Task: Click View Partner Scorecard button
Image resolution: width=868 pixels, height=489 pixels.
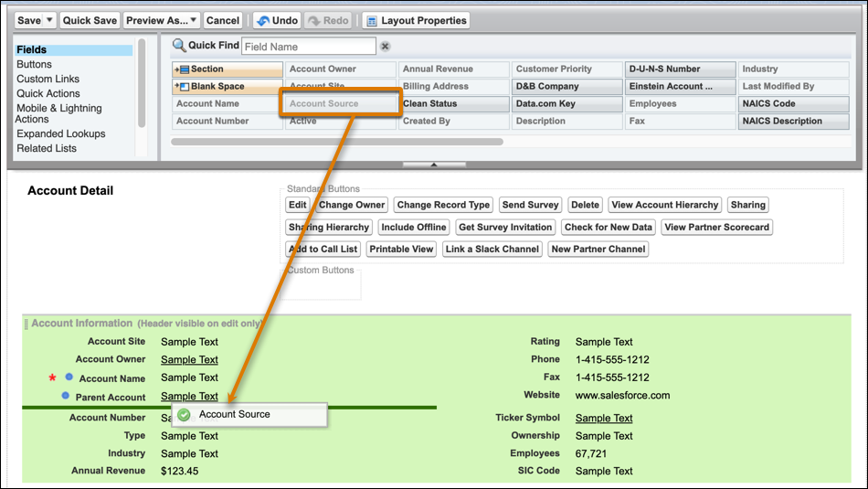Action: (x=717, y=227)
